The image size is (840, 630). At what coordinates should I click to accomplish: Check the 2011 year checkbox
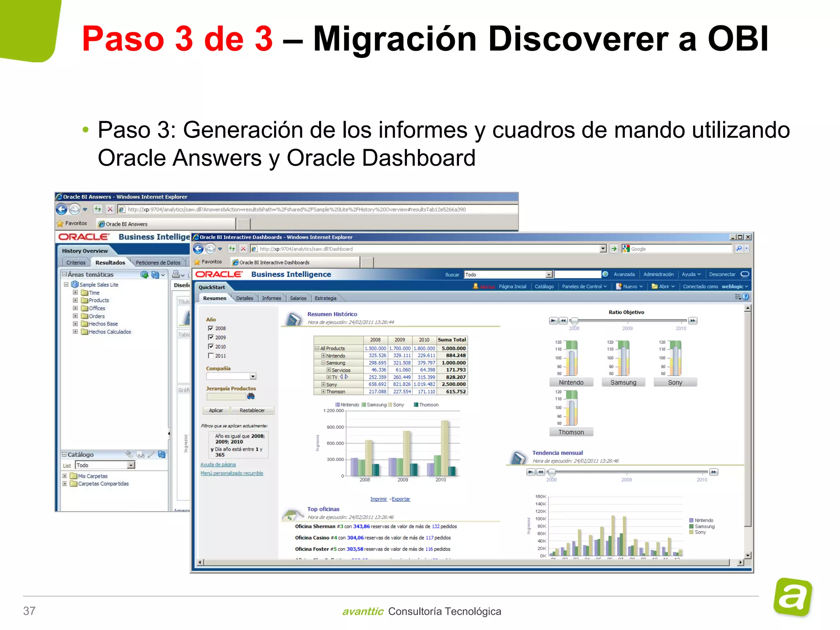point(211,356)
